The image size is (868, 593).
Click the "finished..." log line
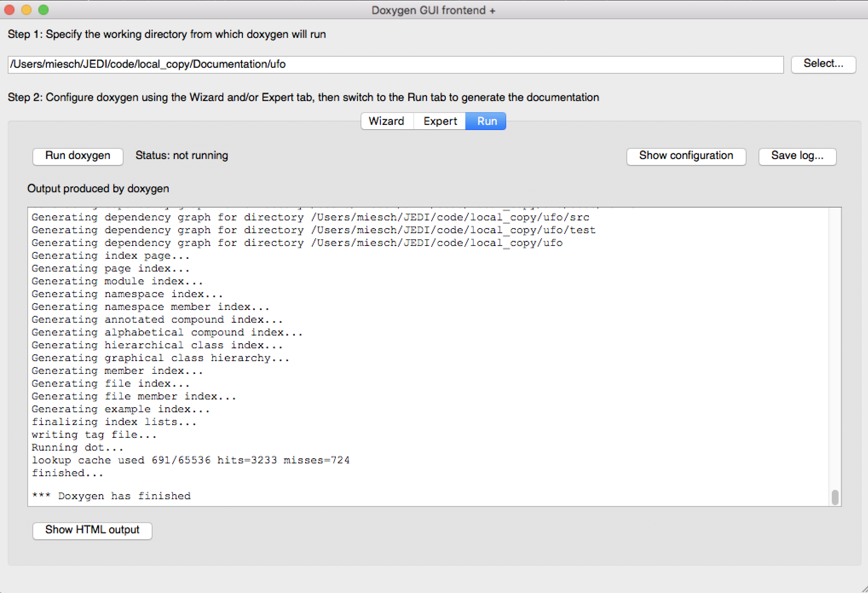click(67, 473)
